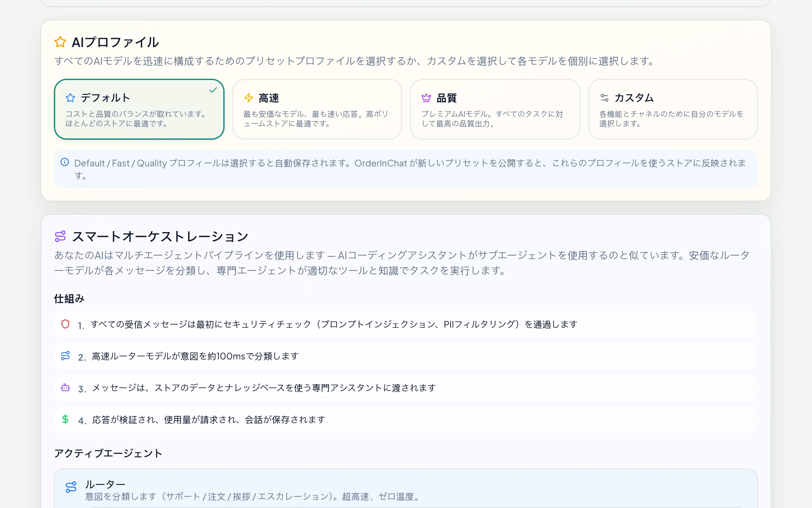Click the purple robot icon in step 3
812x508 pixels.
[x=65, y=387]
